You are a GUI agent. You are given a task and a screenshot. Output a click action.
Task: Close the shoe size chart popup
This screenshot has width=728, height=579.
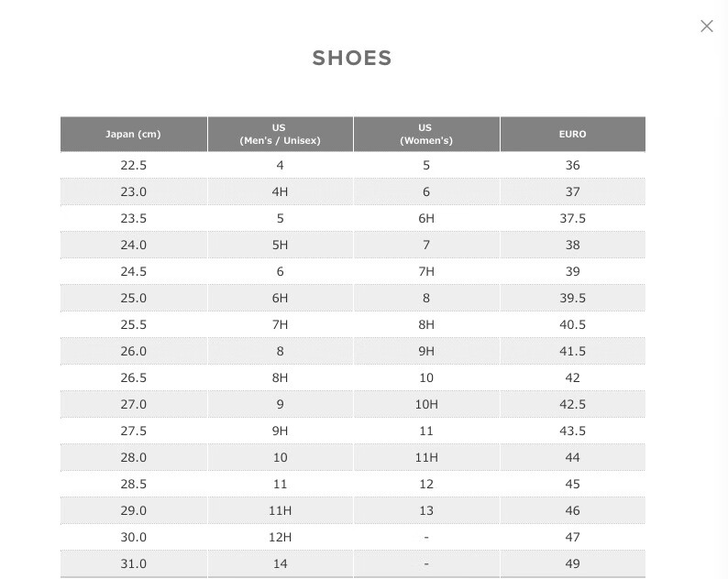coord(706,26)
